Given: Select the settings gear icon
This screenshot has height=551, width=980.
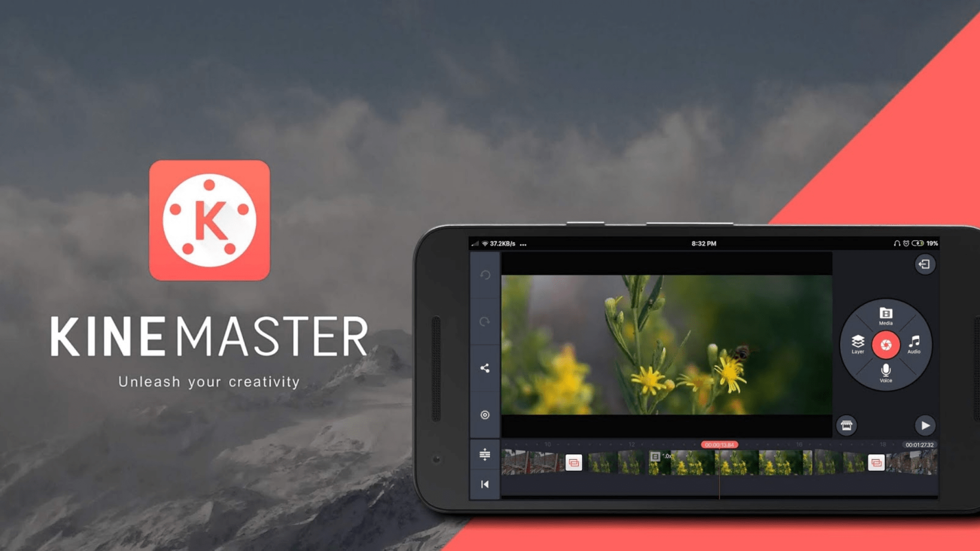Looking at the screenshot, I should (x=483, y=415).
